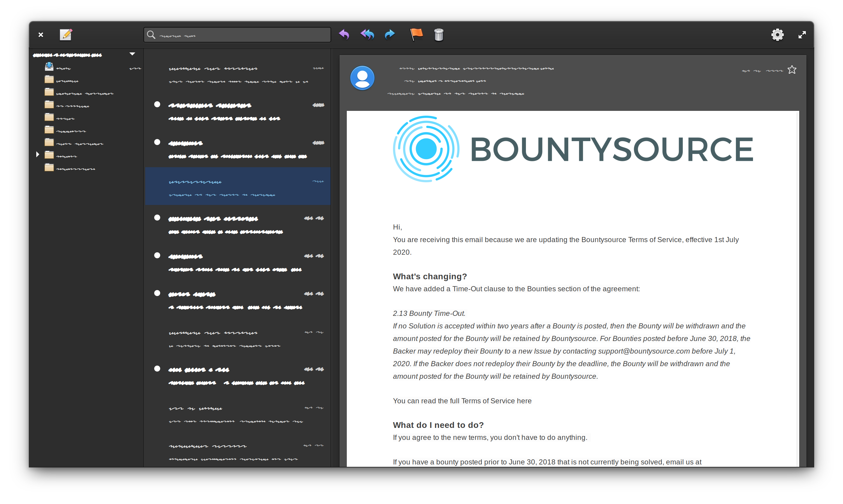The width and height of the screenshot is (843, 504).
Task: Delete message using the trash can icon
Action: (439, 35)
